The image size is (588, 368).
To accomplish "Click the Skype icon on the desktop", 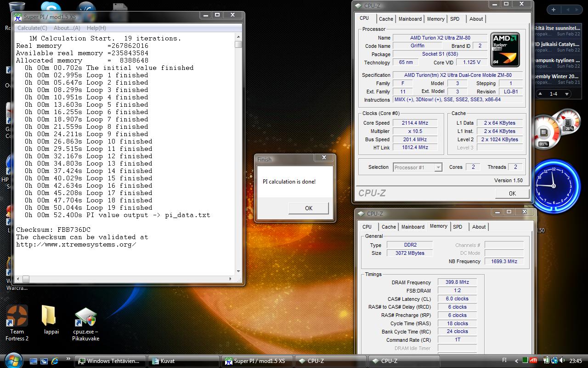I will 51,7.
